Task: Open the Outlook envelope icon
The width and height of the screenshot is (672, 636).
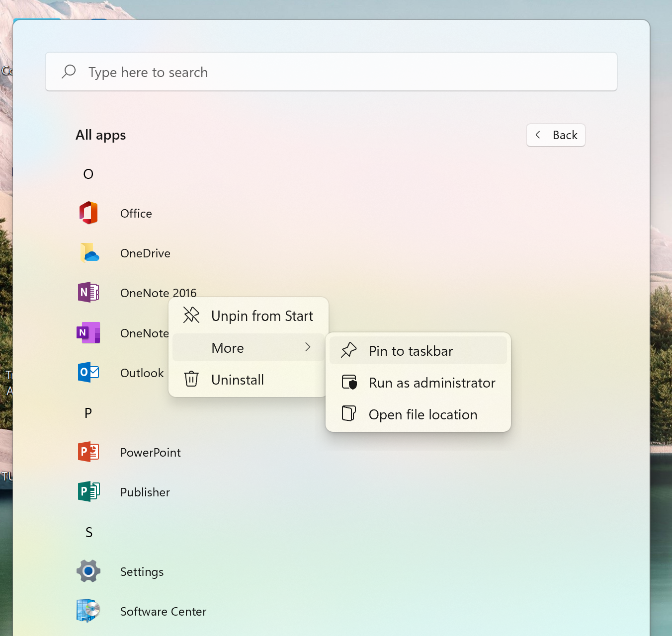Action: point(88,372)
